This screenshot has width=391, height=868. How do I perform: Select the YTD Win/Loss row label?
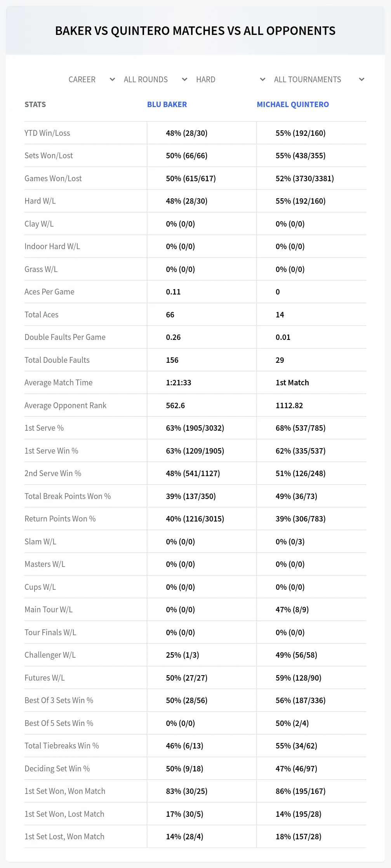click(47, 133)
